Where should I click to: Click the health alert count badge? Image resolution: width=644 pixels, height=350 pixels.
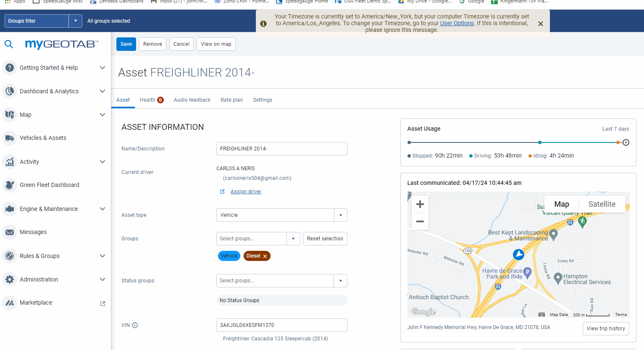tap(160, 100)
